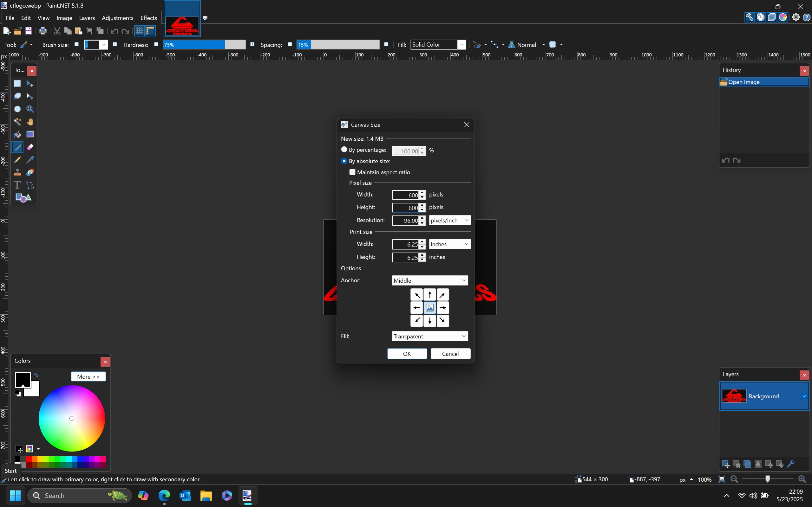Set anchor to top-left arrow

pos(417,295)
